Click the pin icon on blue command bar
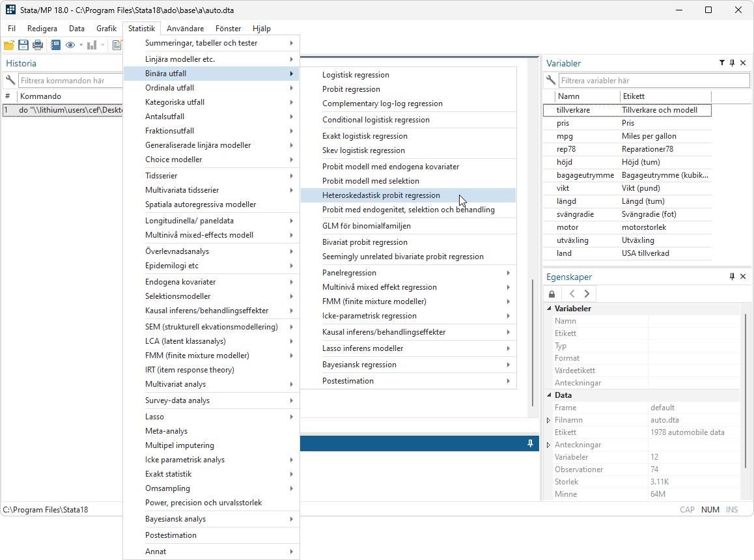The image size is (754, 560). tap(531, 443)
